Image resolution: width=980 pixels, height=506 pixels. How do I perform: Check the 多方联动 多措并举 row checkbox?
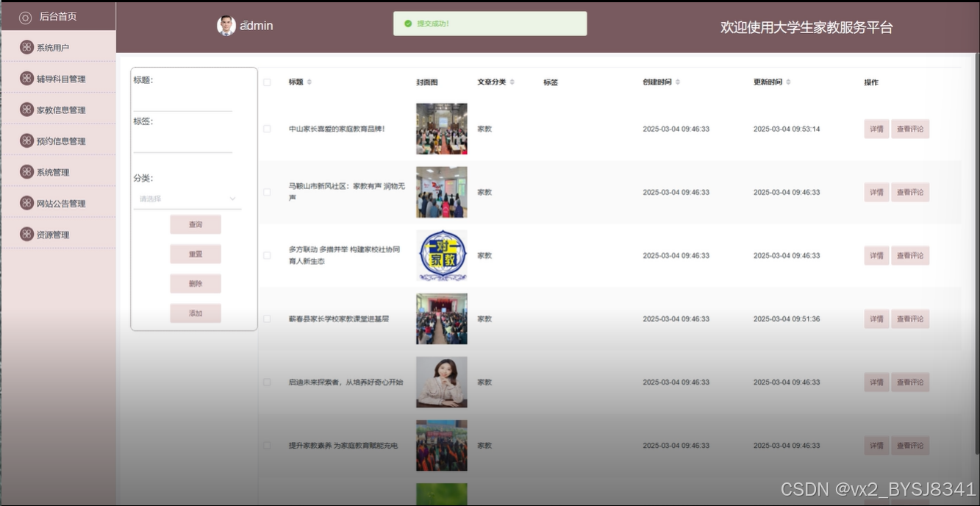click(x=267, y=255)
